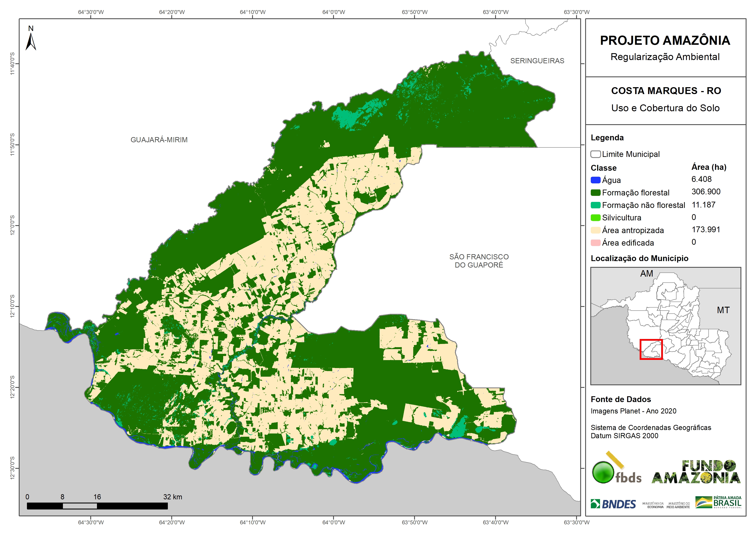Click the Pátria Amada Brasil logo

tap(719, 502)
